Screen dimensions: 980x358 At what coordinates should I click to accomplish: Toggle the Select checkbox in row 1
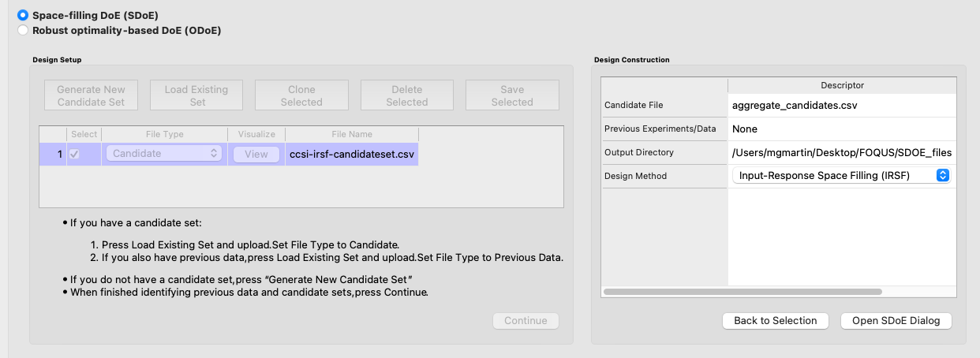74,155
